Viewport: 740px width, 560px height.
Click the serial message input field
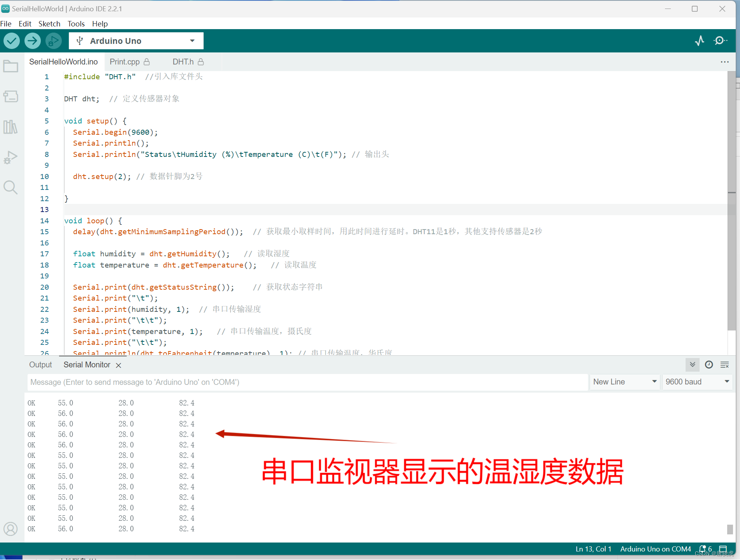[x=307, y=382]
